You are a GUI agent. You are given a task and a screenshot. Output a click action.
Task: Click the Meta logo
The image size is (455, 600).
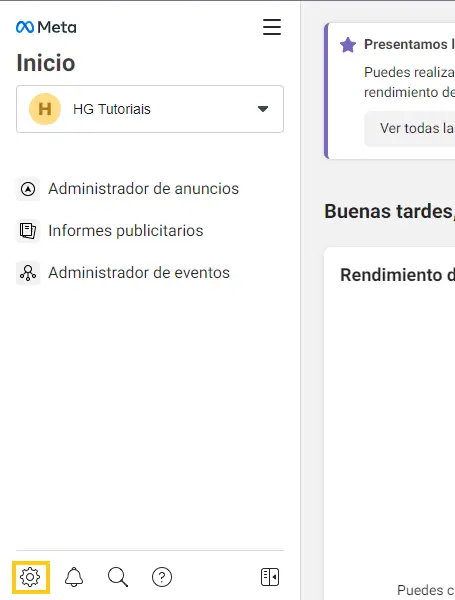tap(46, 27)
